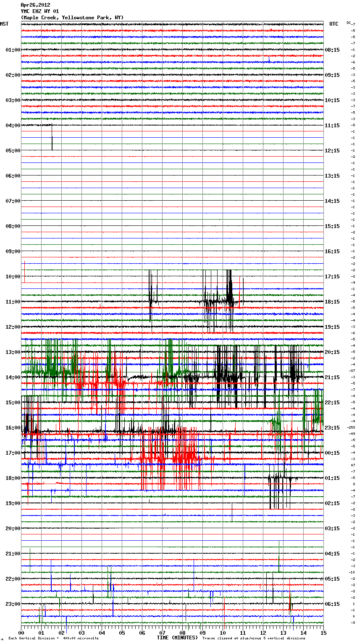This screenshot has height=644, width=357.
Task: Click the UTC time label '11:15'
Action: click(332, 126)
